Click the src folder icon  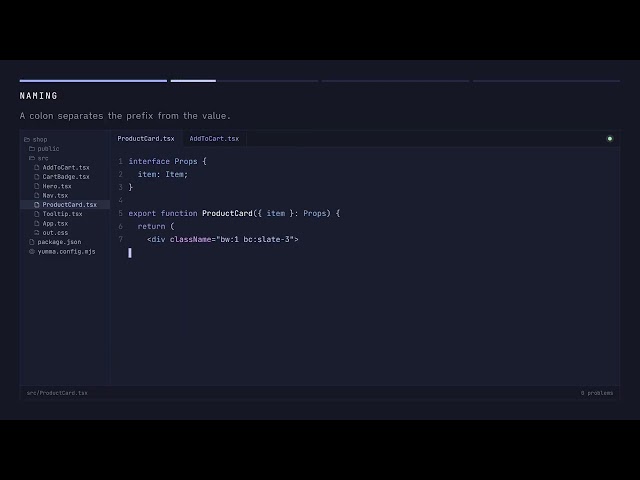[32, 158]
